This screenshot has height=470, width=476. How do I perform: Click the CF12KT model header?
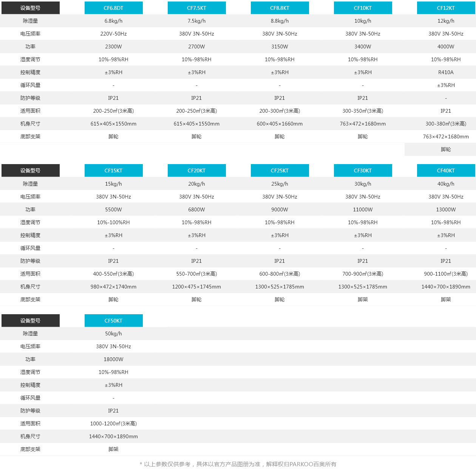[446, 8]
